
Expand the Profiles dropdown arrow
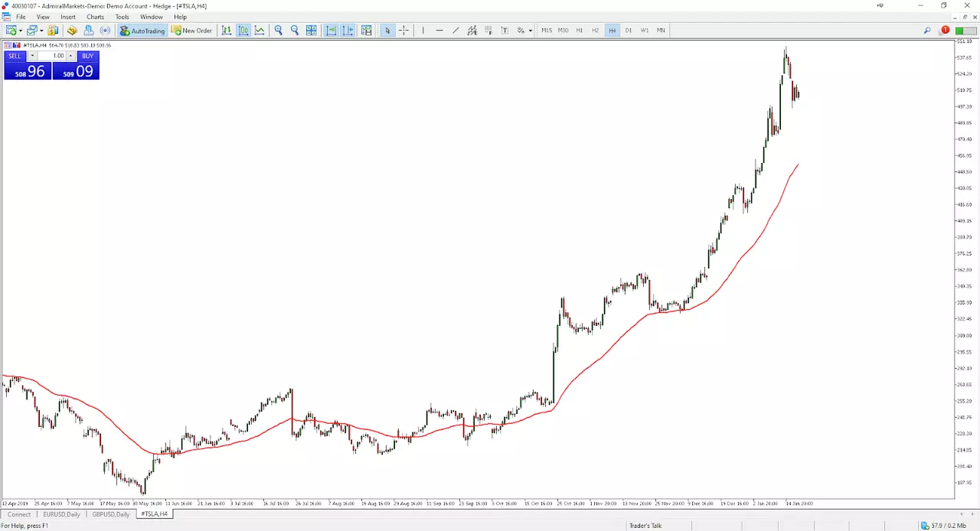[x=41, y=31]
